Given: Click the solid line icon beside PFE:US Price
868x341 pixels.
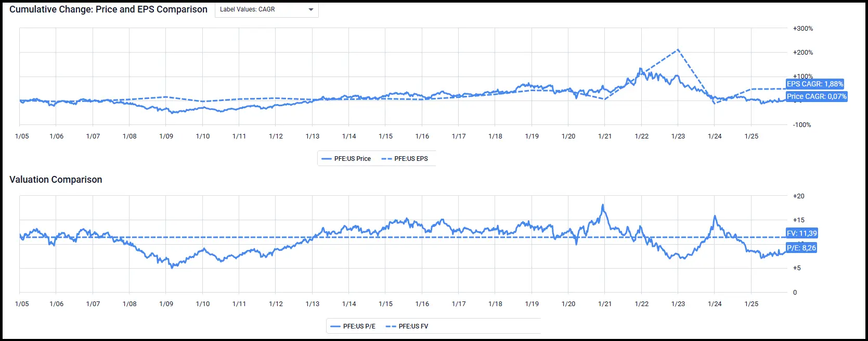Looking at the screenshot, I should click(327, 159).
